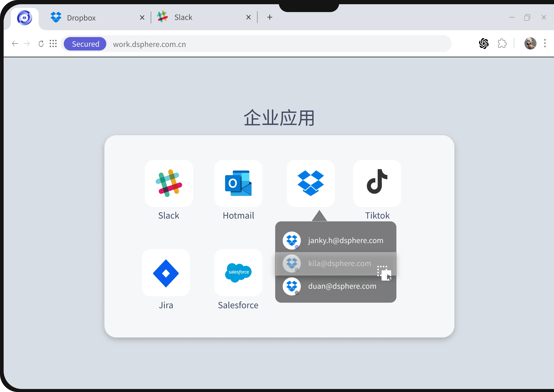Pick duan@dsphere.com from account list
This screenshot has width=554, height=392.
(x=336, y=286)
